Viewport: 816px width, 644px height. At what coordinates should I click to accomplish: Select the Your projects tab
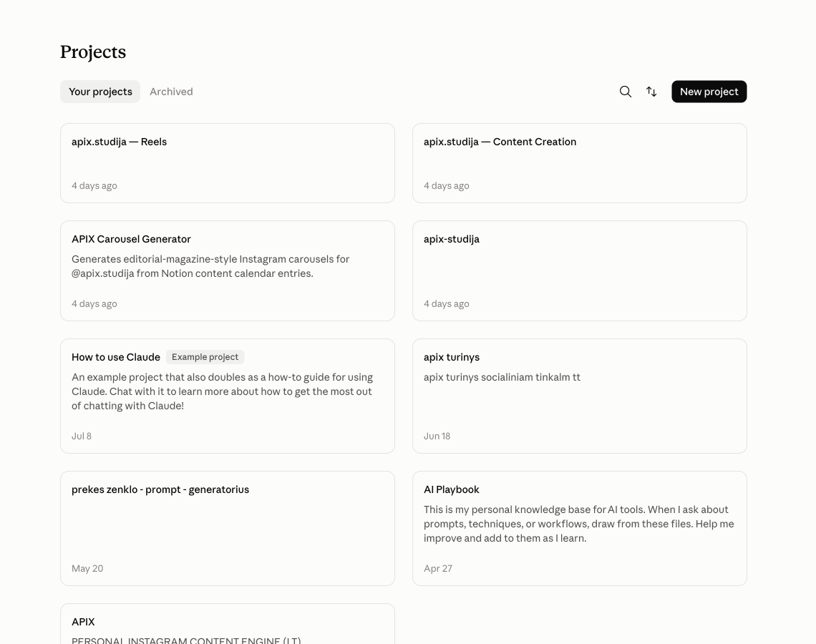coord(100,92)
